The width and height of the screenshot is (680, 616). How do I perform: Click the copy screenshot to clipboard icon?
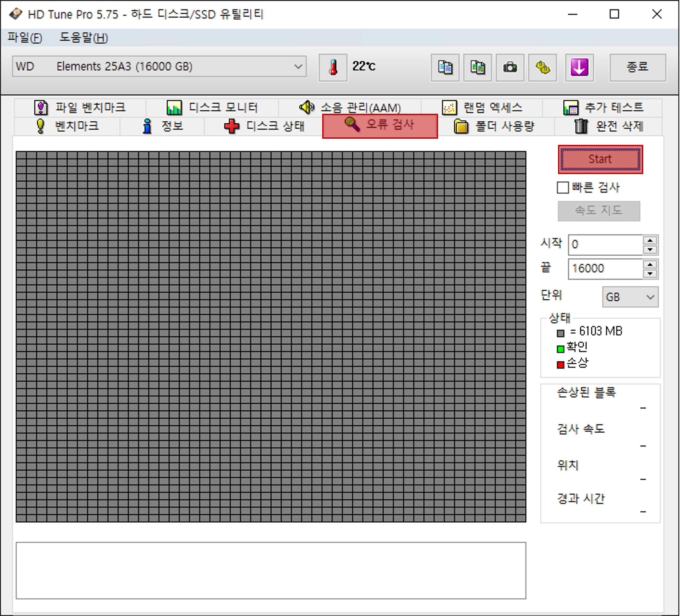[x=477, y=67]
